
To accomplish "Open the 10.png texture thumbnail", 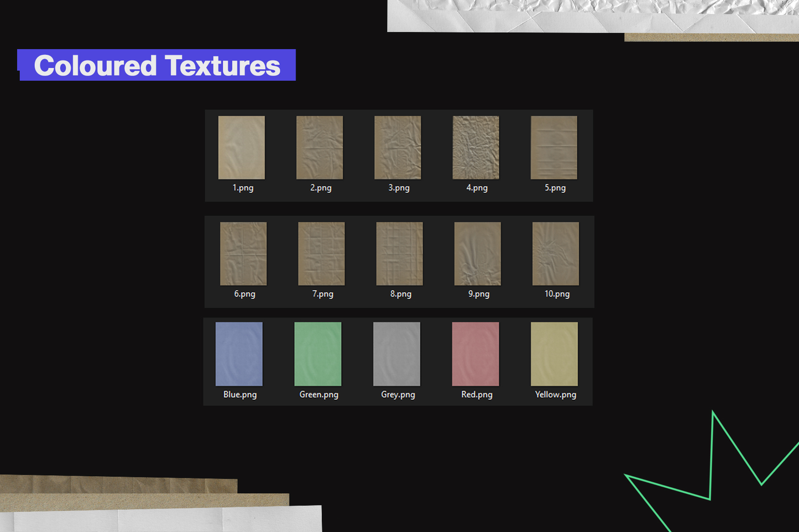I will point(555,254).
